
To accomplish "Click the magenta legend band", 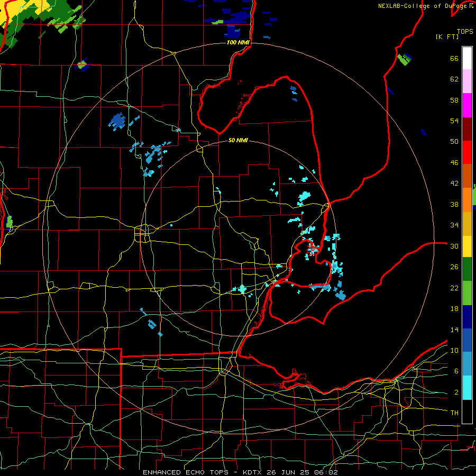I will coord(467,105).
